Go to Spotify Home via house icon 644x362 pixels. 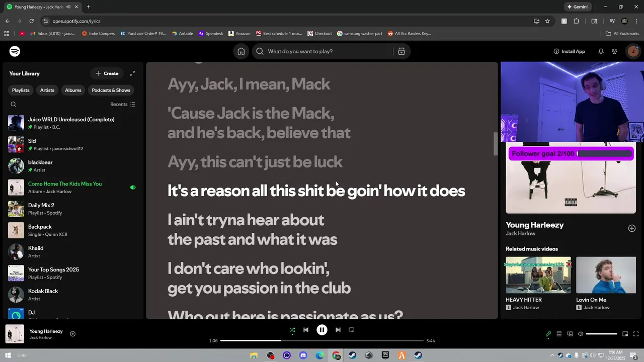coord(241,51)
